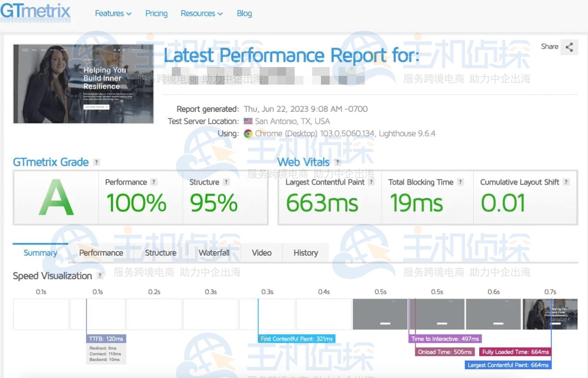Image resolution: width=588 pixels, height=378 pixels.
Task: Click the help icon beside GTmetrix Grade
Action: [x=96, y=162]
